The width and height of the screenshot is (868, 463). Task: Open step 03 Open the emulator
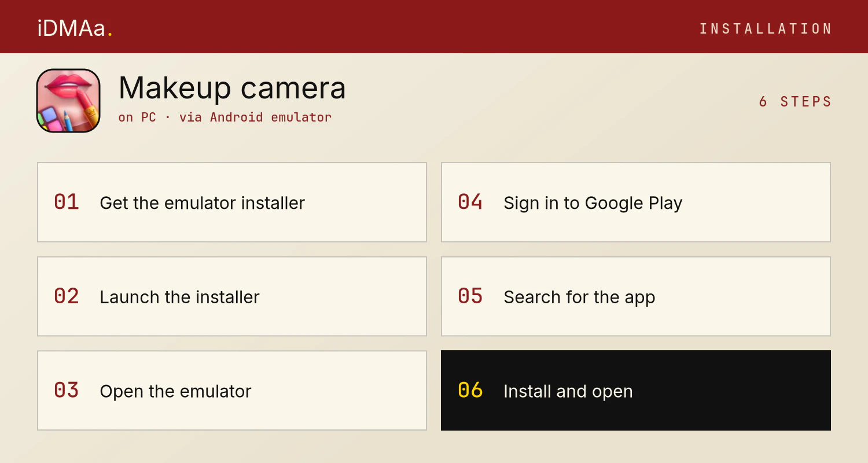(232, 391)
